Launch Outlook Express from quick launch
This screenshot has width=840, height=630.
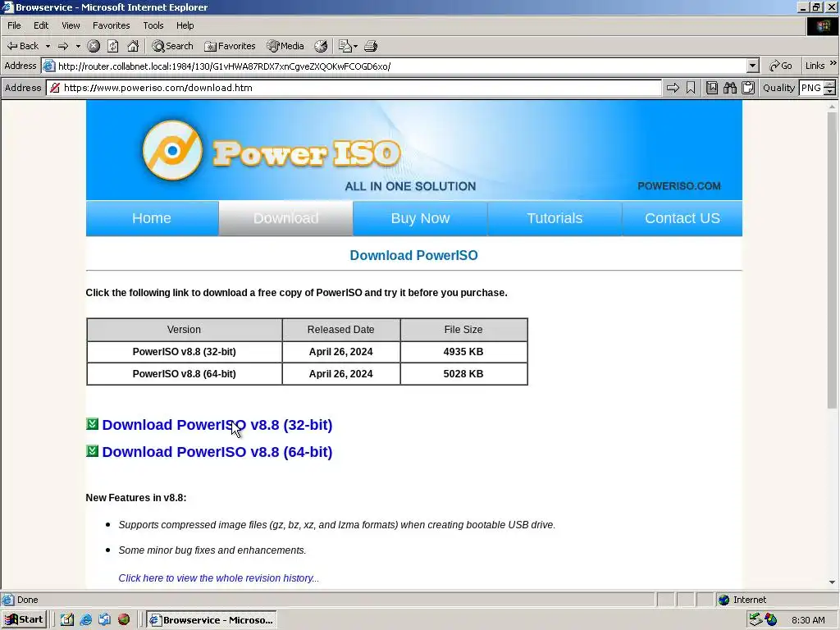104,620
